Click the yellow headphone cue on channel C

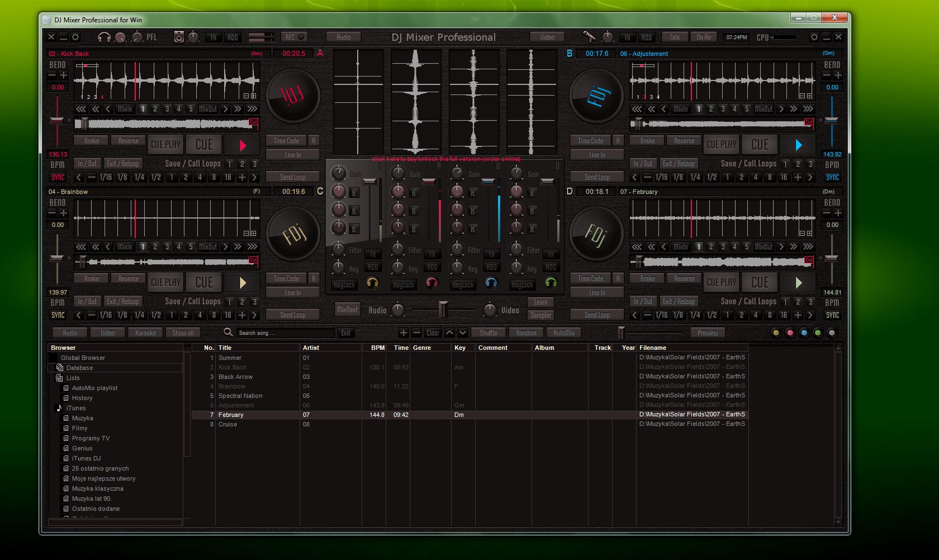pyautogui.click(x=372, y=283)
